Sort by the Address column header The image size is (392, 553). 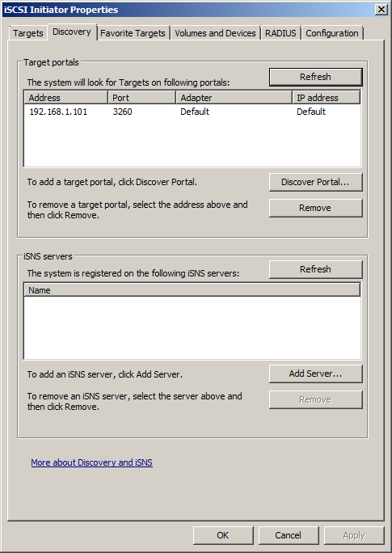(66, 98)
